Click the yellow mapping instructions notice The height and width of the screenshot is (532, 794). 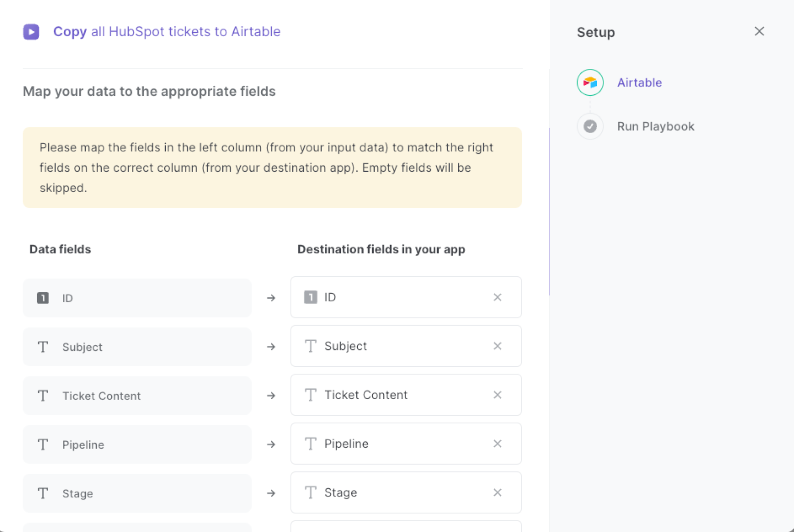pos(272,168)
